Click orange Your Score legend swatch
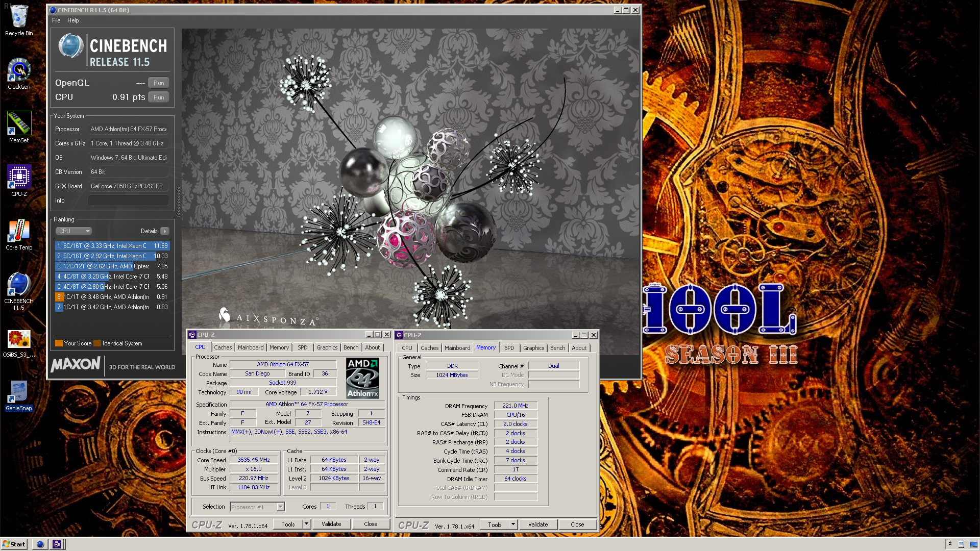Image resolution: width=980 pixels, height=551 pixels. tap(59, 343)
